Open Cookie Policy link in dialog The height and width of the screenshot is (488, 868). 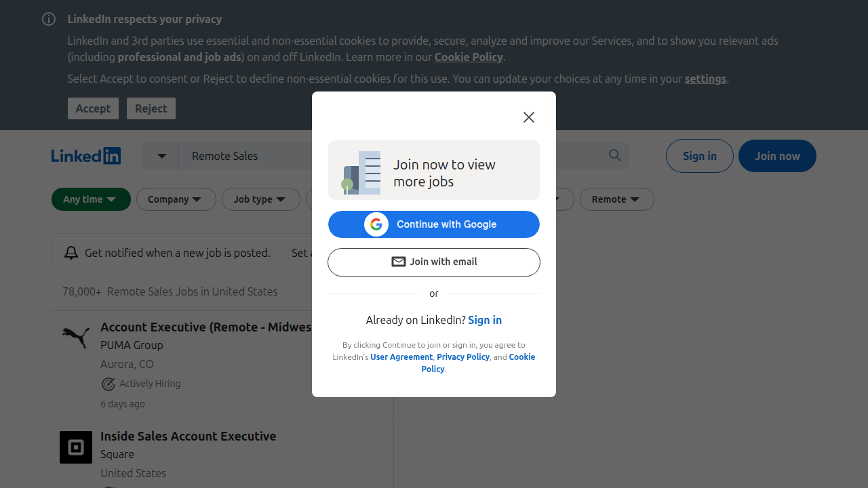(478, 363)
